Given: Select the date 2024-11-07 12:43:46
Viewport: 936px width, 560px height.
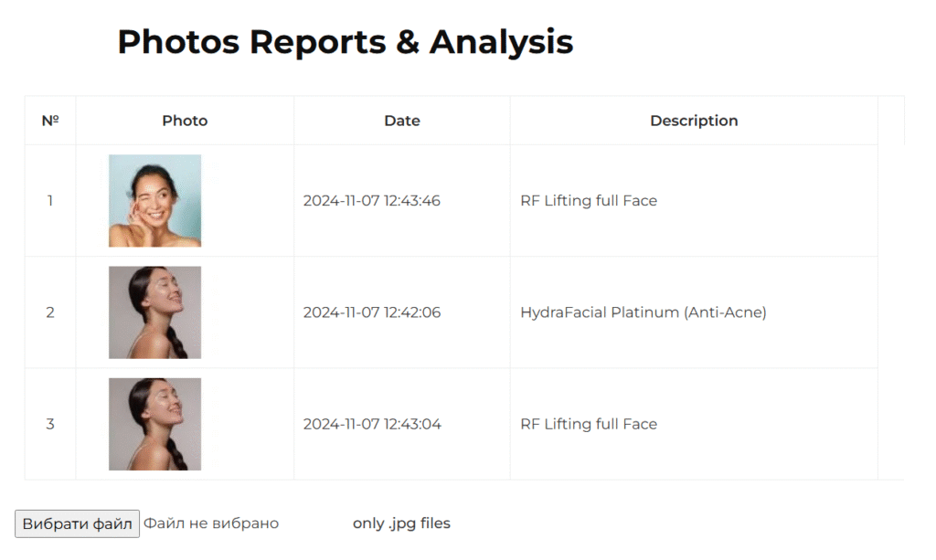Looking at the screenshot, I should (x=372, y=201).
